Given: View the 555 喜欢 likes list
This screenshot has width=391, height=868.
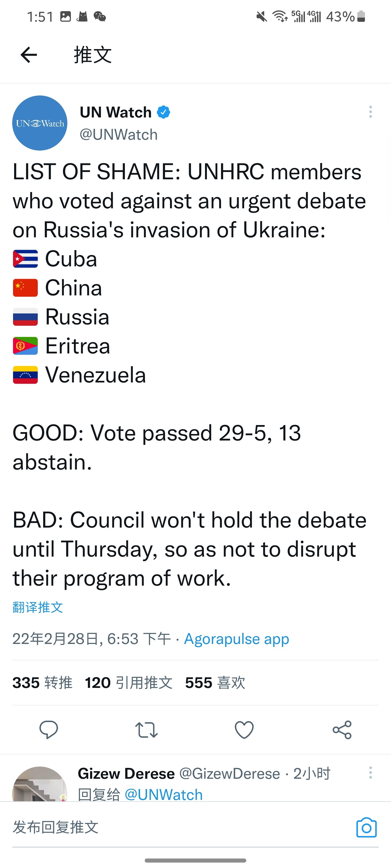Looking at the screenshot, I should pyautogui.click(x=215, y=683).
